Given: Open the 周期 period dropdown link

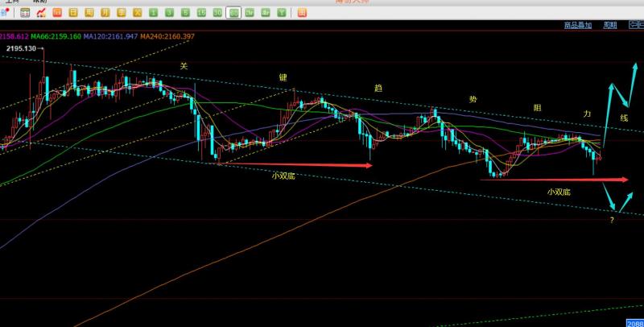Looking at the screenshot, I should pos(610,25).
